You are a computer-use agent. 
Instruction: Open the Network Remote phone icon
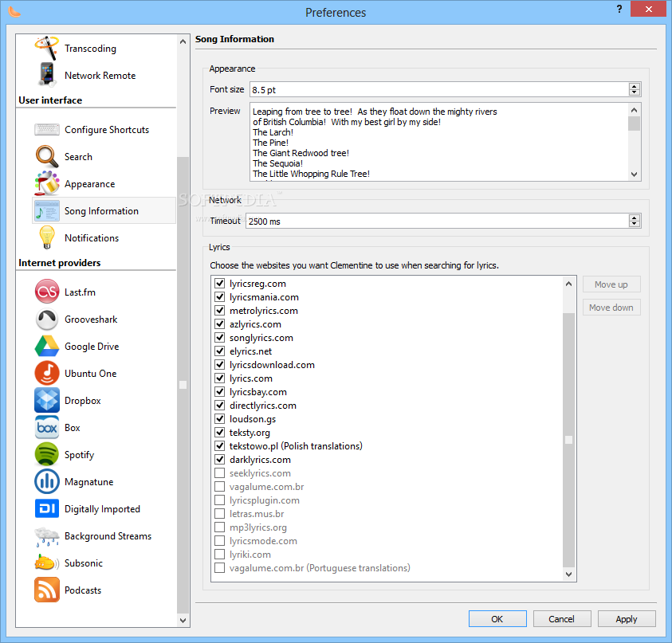[x=47, y=75]
